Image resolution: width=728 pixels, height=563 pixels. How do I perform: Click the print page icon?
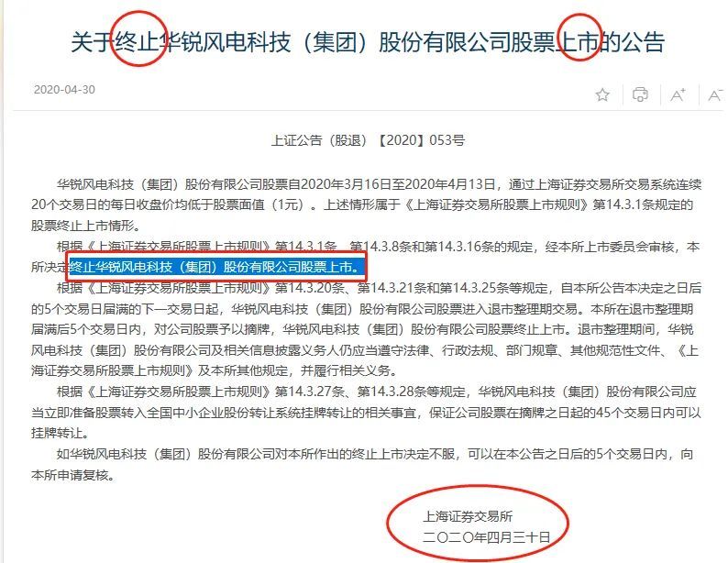[x=640, y=94]
